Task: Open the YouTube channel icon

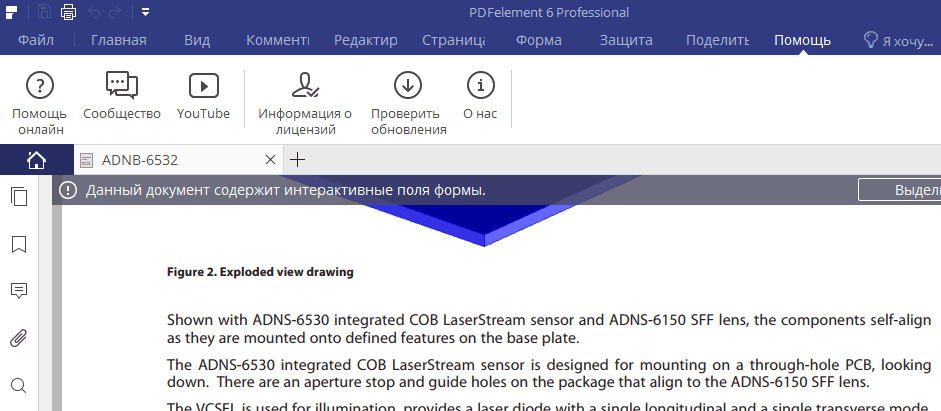Action: click(x=203, y=87)
